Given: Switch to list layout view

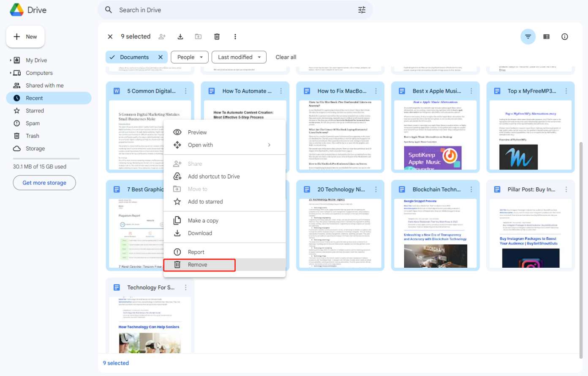Looking at the screenshot, I should [546, 37].
